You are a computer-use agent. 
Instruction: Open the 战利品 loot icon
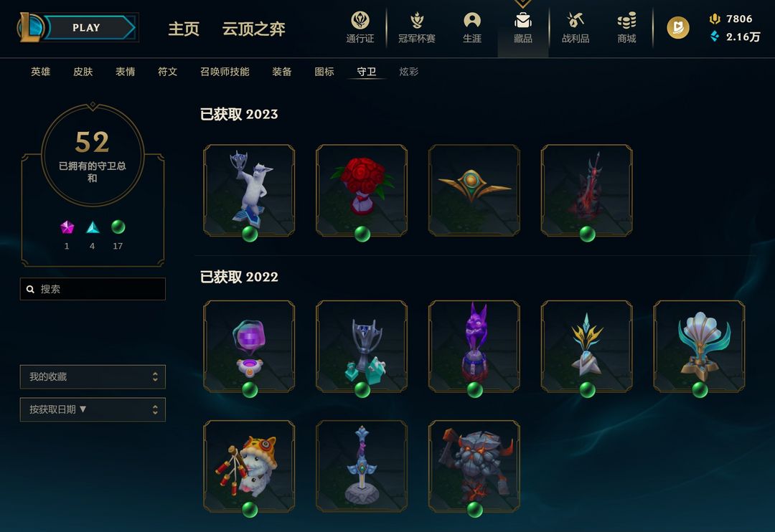[576, 21]
